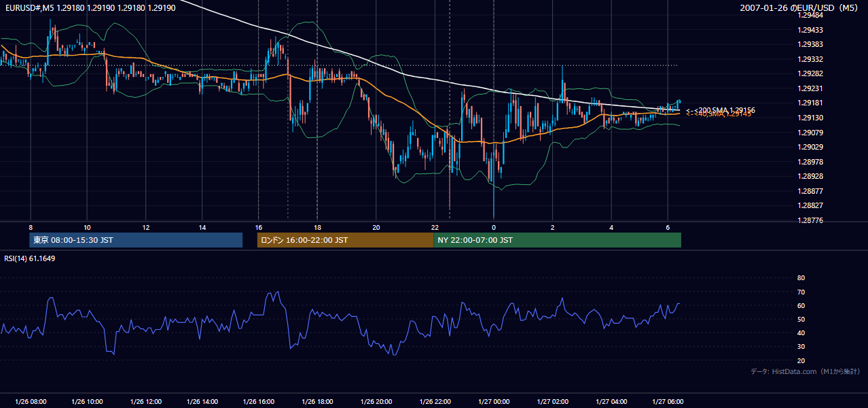Click RSI scale value 20
The width and height of the screenshot is (868, 408).
tap(801, 360)
